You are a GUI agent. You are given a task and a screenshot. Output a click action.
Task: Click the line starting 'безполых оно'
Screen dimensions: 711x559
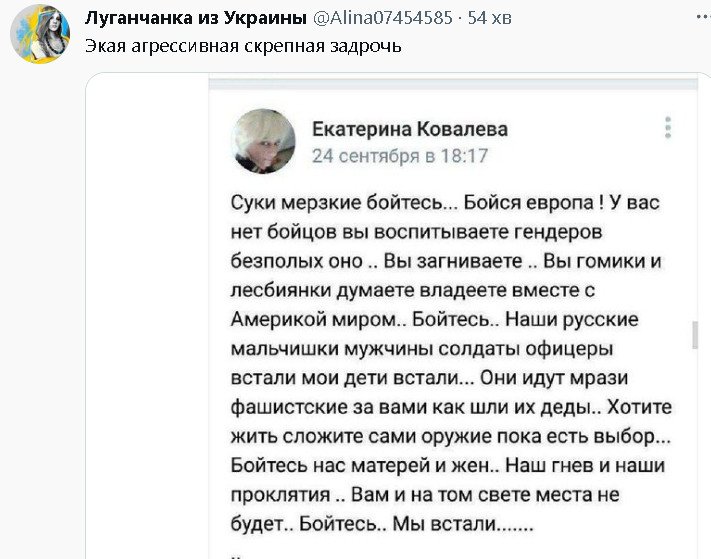tap(446, 260)
